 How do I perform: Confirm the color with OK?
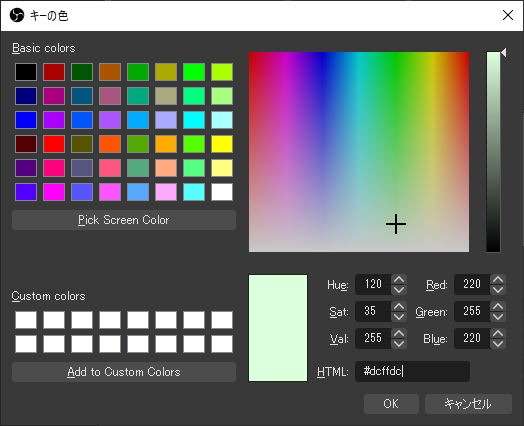[391, 404]
